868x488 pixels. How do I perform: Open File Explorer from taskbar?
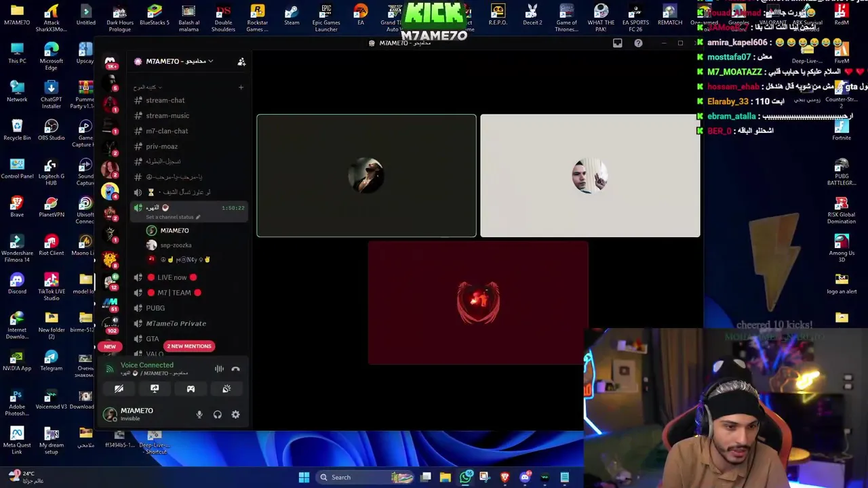point(446,477)
